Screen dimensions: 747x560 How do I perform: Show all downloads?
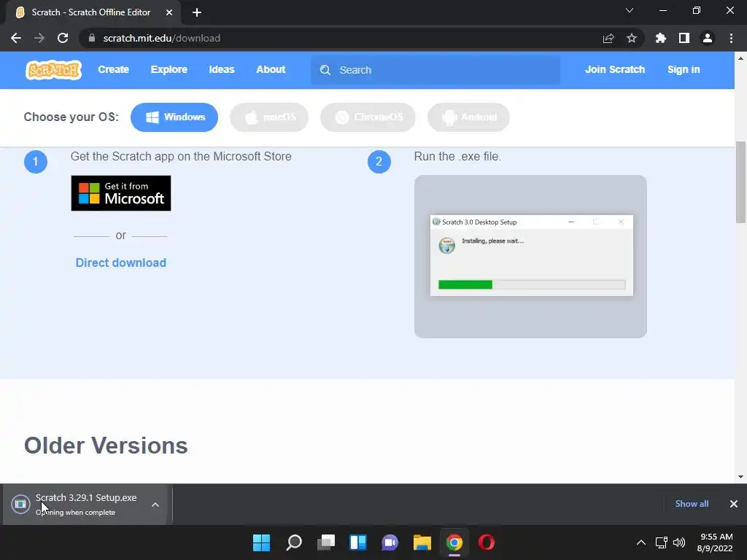pos(692,504)
